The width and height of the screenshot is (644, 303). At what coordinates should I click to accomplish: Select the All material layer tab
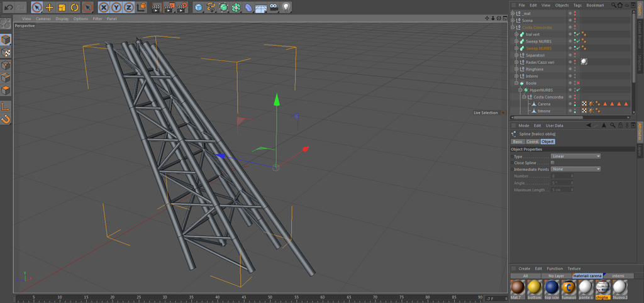tap(525, 275)
